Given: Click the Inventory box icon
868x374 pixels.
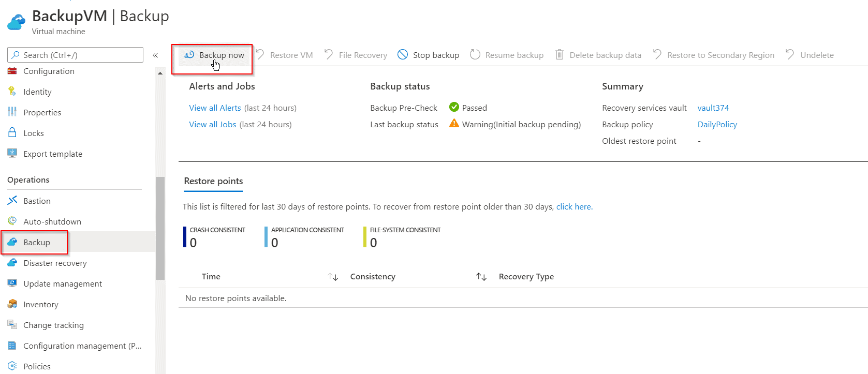Looking at the screenshot, I should pos(12,304).
